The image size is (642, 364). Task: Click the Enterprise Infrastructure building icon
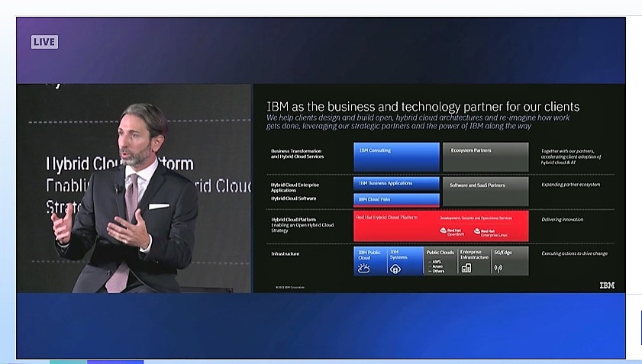[x=466, y=268]
